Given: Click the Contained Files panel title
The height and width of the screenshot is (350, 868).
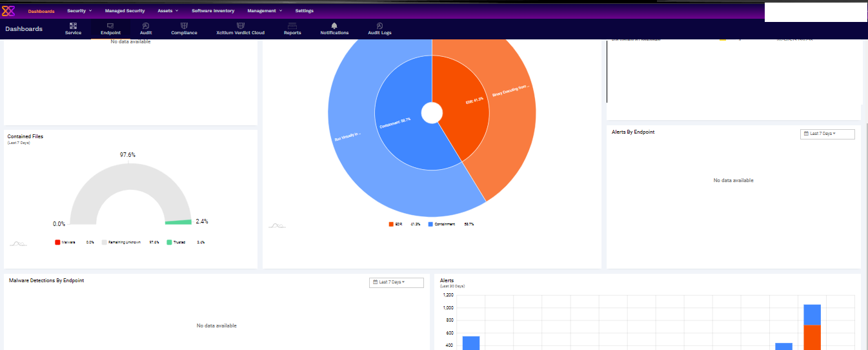Looking at the screenshot, I should click(25, 137).
